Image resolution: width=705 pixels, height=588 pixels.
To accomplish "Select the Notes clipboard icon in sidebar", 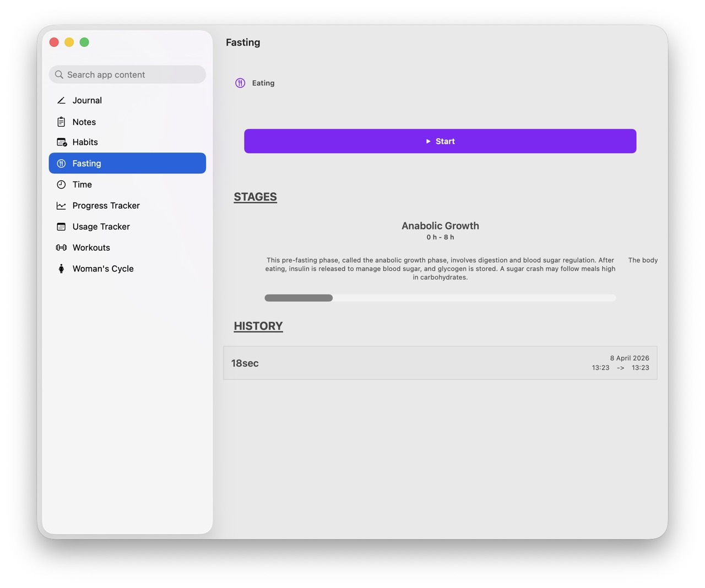I will coord(62,122).
